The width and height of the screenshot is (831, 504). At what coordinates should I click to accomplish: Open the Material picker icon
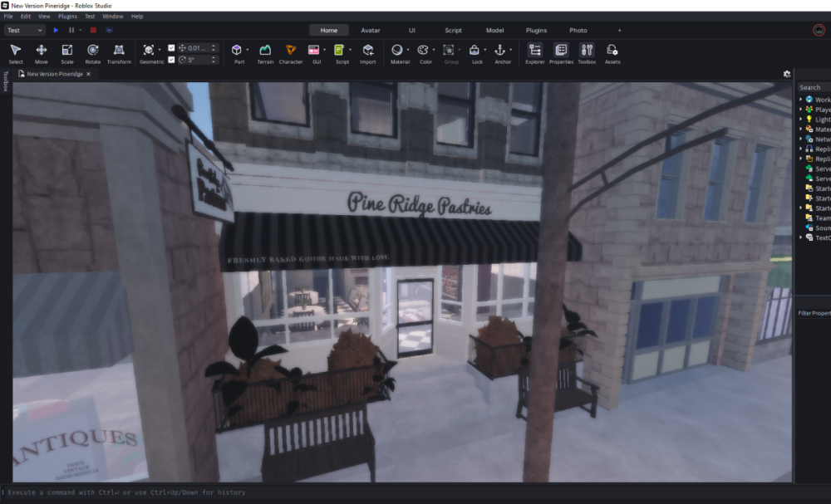[397, 50]
